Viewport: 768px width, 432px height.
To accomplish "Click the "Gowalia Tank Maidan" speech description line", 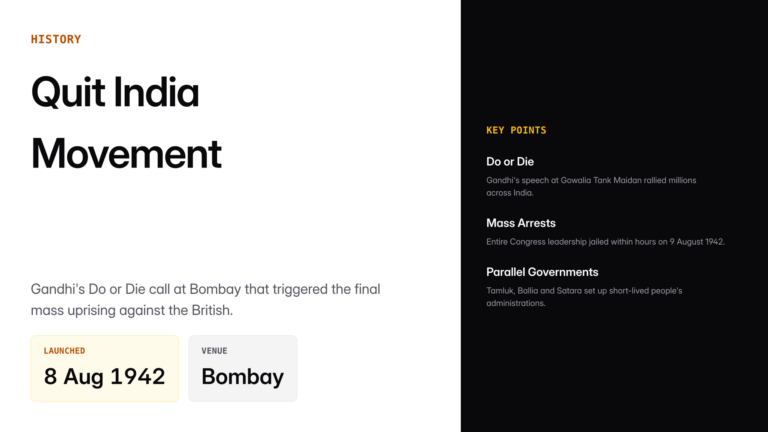I will [591, 180].
